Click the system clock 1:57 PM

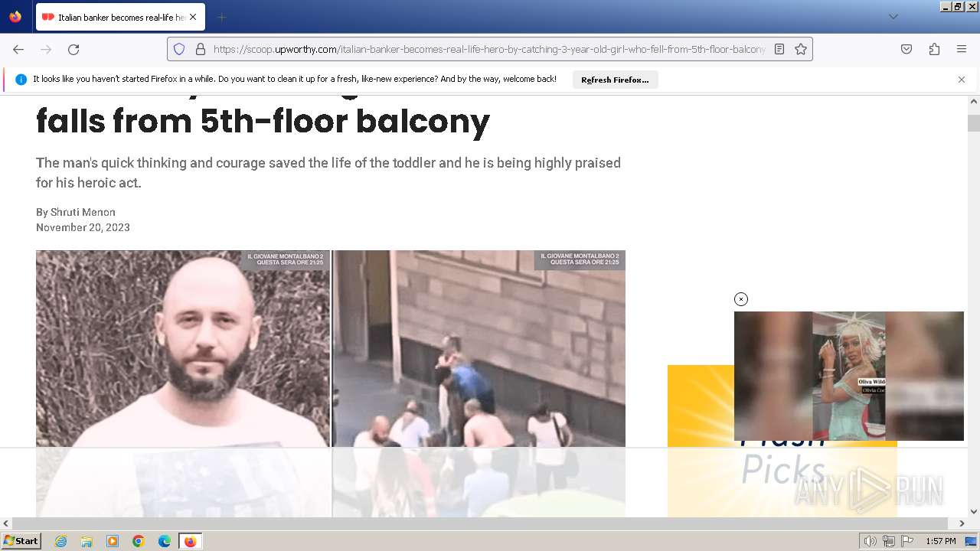(x=940, y=541)
